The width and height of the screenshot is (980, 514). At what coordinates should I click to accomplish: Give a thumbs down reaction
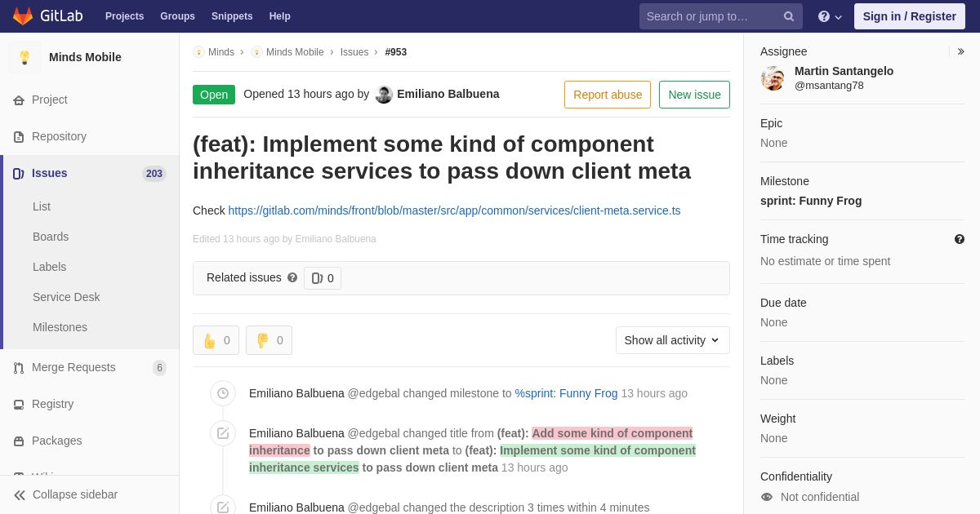269,340
